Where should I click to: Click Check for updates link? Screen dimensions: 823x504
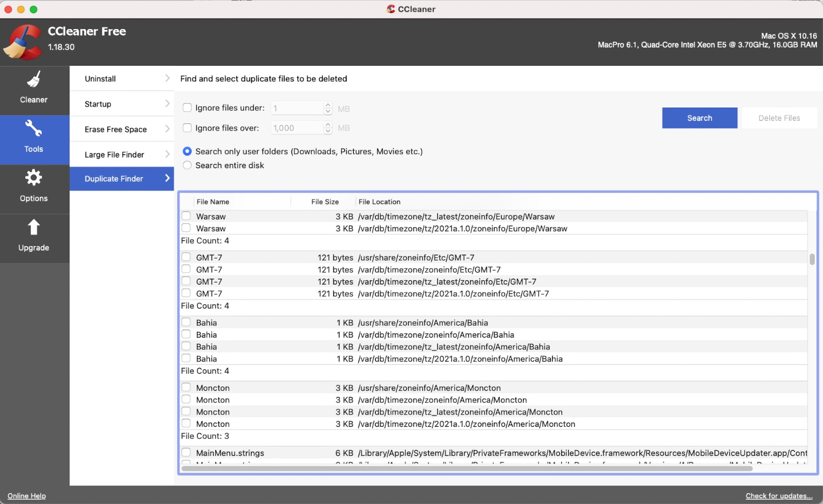779,496
